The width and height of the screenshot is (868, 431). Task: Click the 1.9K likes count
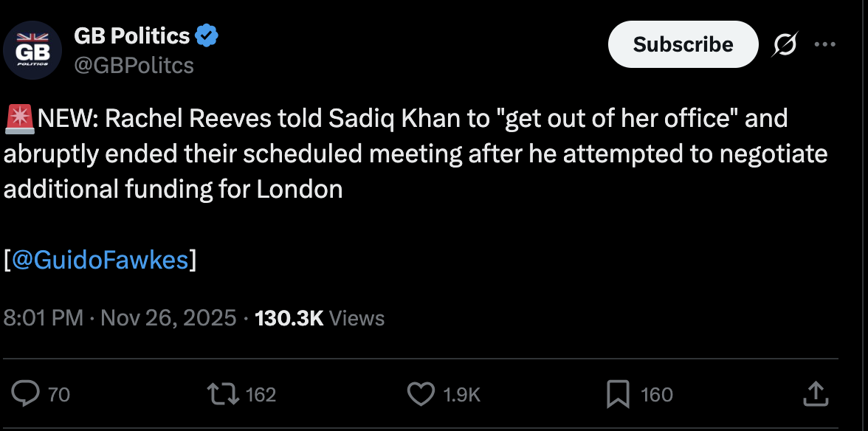pyautogui.click(x=462, y=395)
